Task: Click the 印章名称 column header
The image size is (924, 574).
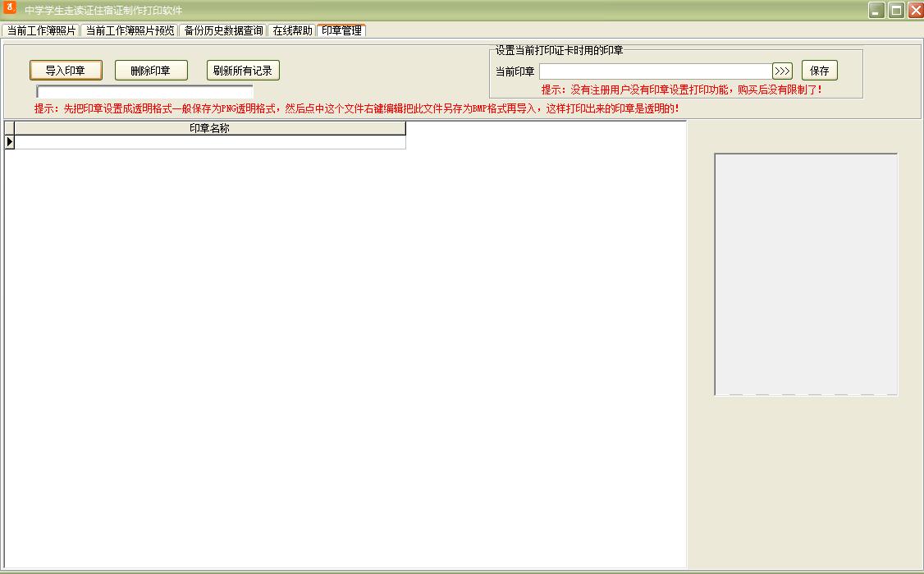Action: [210, 128]
